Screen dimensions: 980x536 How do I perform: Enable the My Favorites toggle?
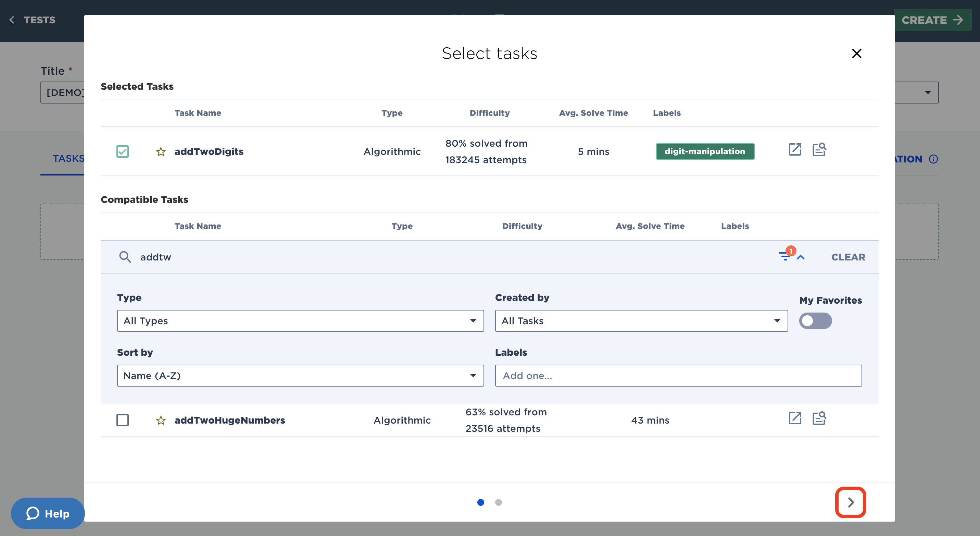[x=815, y=321]
